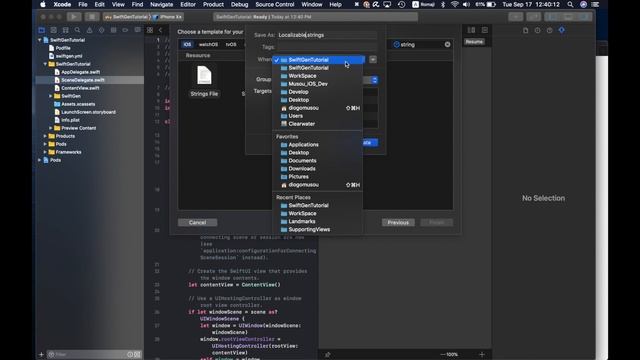
Task: Show the History inspector icon
Action: 538,30
